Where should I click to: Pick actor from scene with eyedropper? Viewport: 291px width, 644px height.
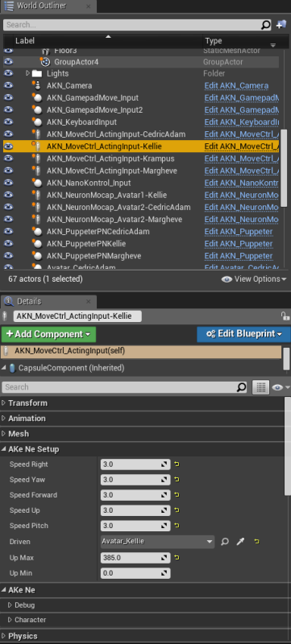coord(240,542)
